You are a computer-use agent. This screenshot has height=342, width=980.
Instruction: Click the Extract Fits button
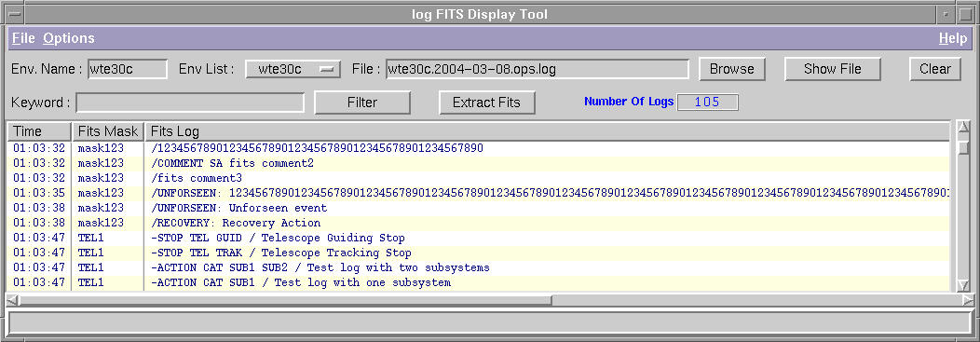coord(486,103)
